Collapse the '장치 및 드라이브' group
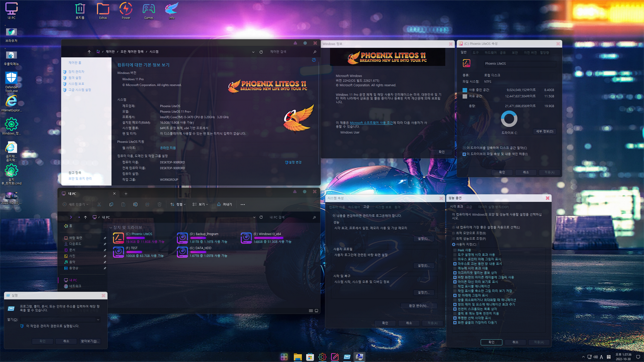Screen dimensions: 644x362 click(111, 227)
